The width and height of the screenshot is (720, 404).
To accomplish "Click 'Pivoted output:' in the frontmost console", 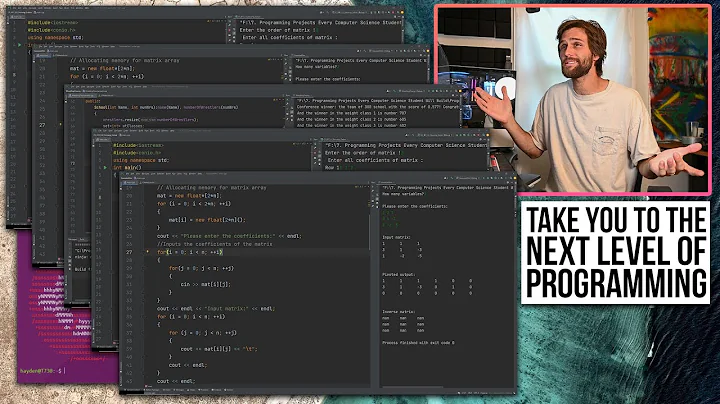I will [x=399, y=275].
